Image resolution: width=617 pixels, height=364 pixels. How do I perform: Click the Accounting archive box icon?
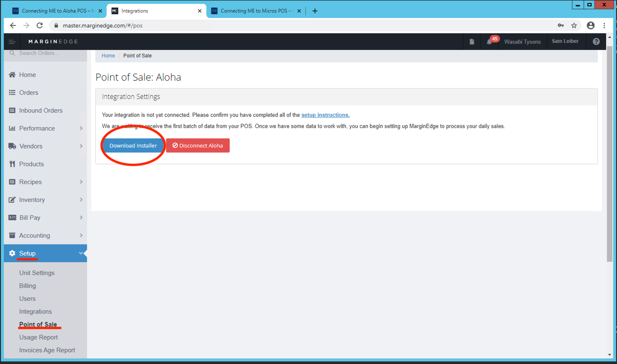(x=12, y=236)
